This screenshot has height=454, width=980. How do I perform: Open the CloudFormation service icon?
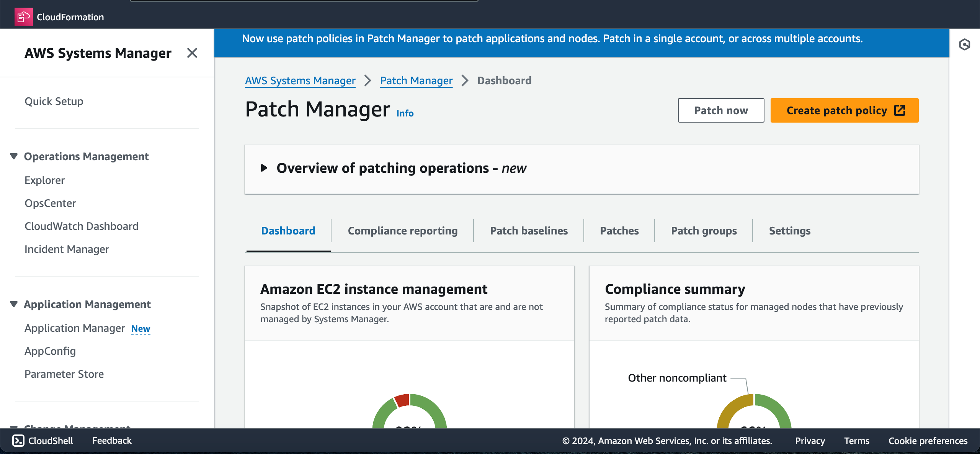(23, 17)
